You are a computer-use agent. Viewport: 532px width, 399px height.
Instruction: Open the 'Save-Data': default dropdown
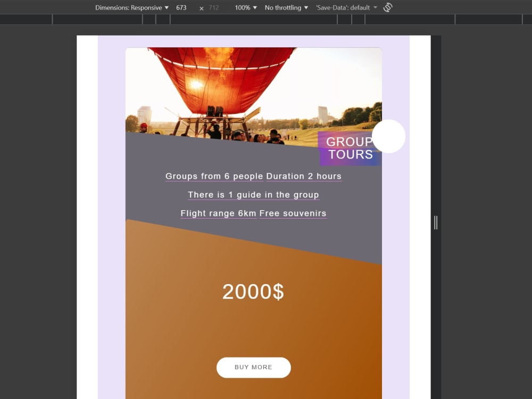(x=346, y=7)
